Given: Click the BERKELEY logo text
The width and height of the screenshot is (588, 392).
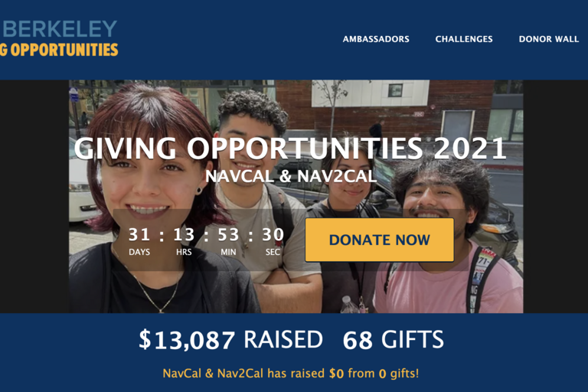Looking at the screenshot, I should (x=59, y=29).
